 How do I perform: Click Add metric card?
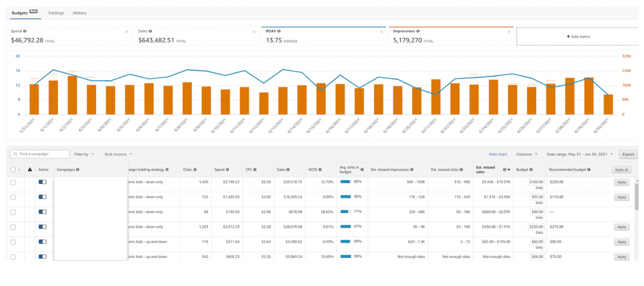click(x=578, y=36)
